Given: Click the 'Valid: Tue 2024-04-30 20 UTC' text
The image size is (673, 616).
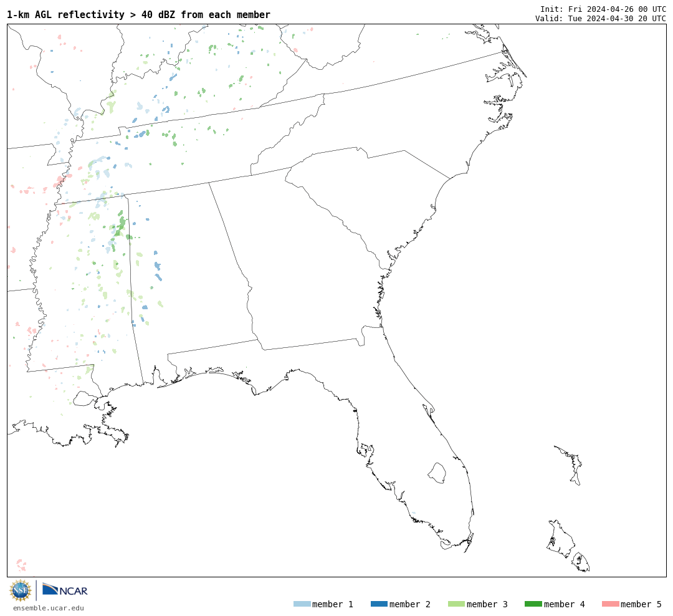Looking at the screenshot, I should click(x=601, y=18).
